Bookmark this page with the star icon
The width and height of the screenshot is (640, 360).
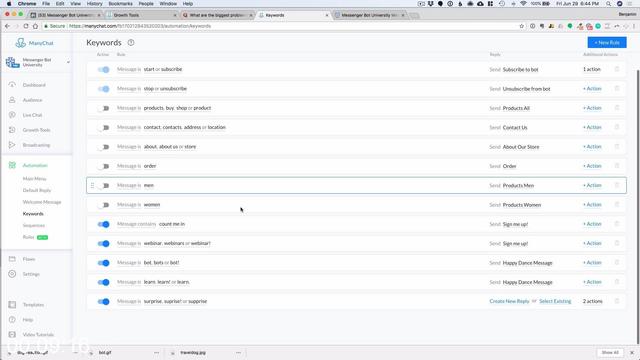[x=521, y=26]
